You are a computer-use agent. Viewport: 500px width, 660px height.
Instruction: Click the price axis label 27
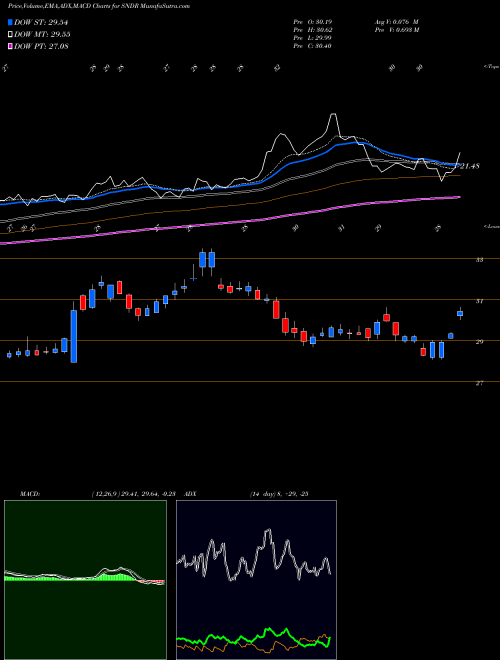pyautogui.click(x=479, y=383)
